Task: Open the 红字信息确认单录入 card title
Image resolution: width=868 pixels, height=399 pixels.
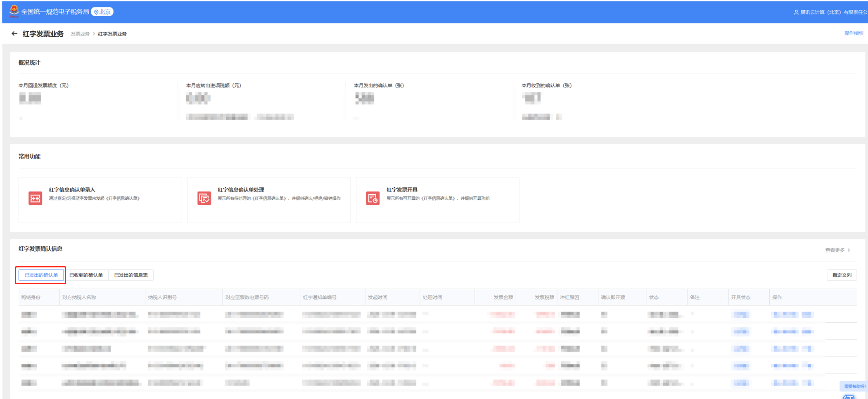Action: (72, 190)
